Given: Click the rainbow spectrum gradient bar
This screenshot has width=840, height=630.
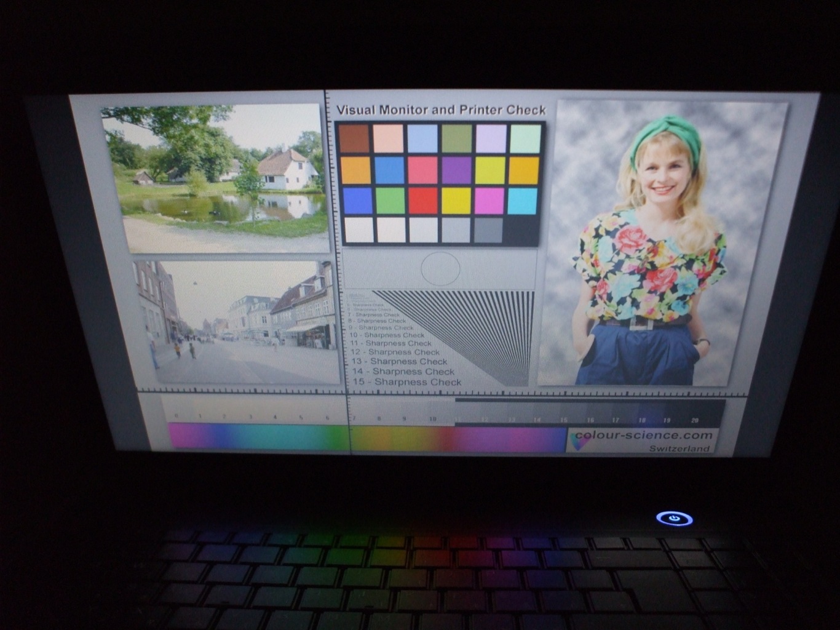Looking at the screenshot, I should coord(367,438).
